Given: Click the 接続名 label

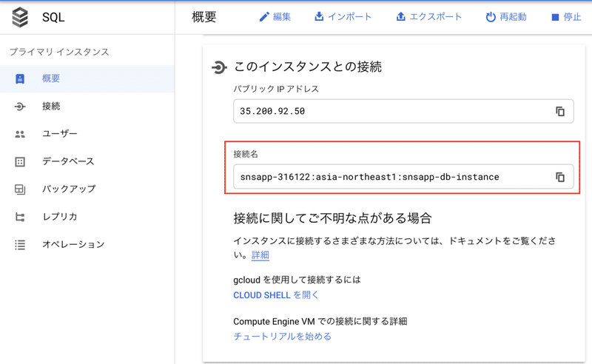Looking at the screenshot, I should click(x=246, y=154).
